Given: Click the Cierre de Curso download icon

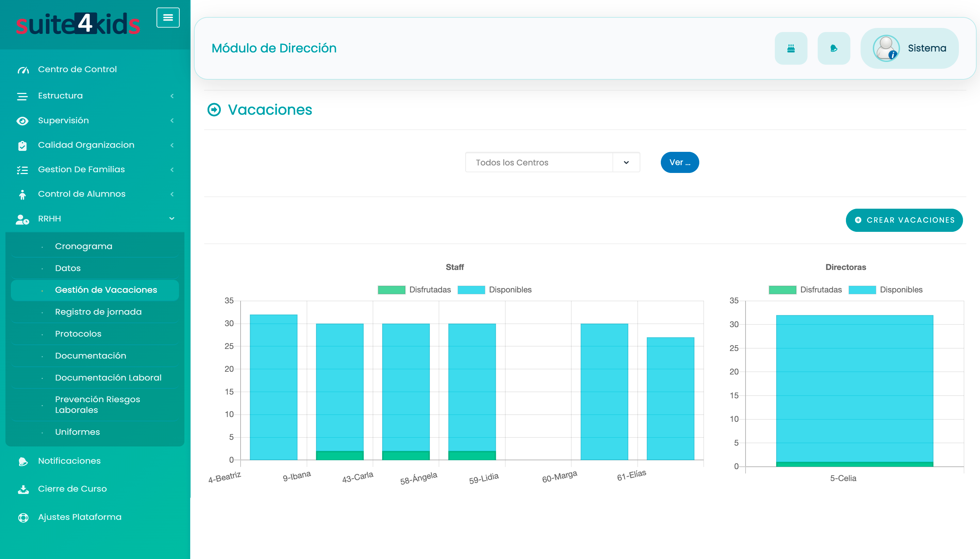Looking at the screenshot, I should (x=23, y=489).
